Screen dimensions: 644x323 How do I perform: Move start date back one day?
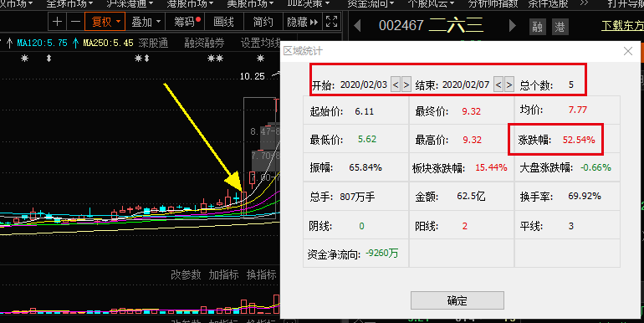pyautogui.click(x=396, y=85)
